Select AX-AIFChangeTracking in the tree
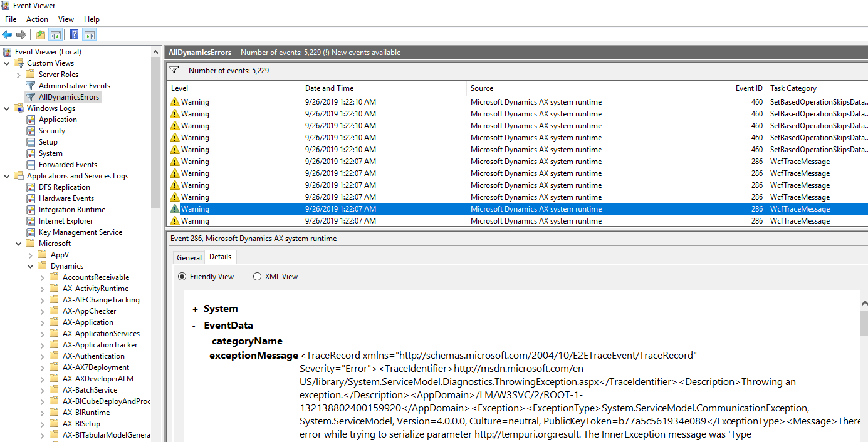The height and width of the screenshot is (442, 868). coord(101,300)
